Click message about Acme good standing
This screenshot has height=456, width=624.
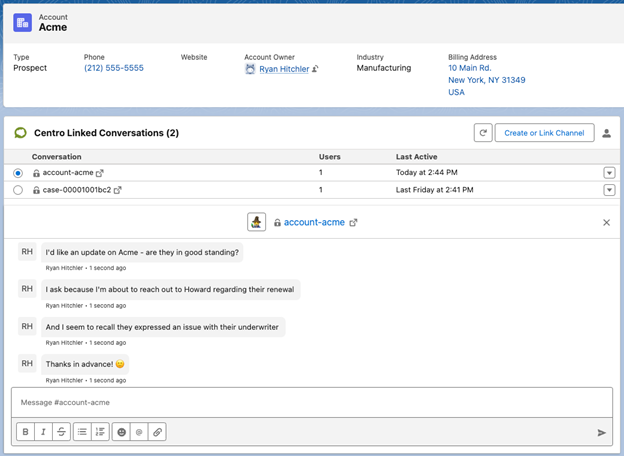click(x=142, y=252)
